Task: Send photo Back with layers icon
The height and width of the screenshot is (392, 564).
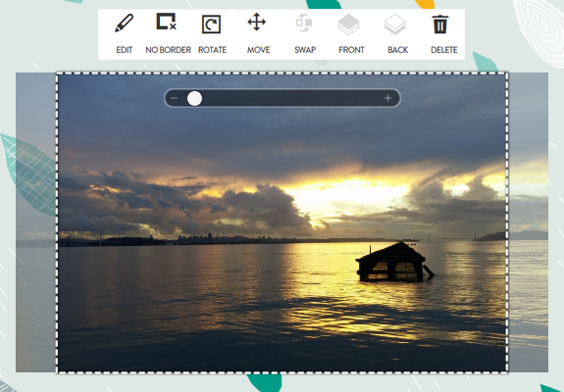Action: (395, 24)
